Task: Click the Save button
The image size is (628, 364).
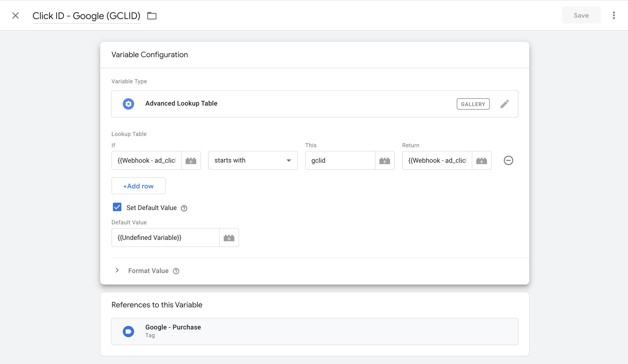Action: [581, 15]
